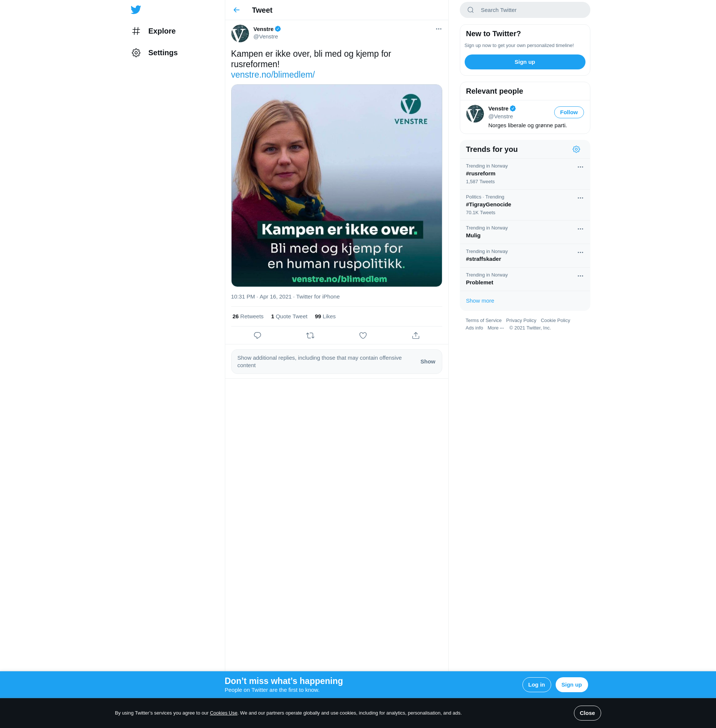Go back using the arrow icon
Image resolution: width=716 pixels, height=728 pixels.
coord(236,10)
